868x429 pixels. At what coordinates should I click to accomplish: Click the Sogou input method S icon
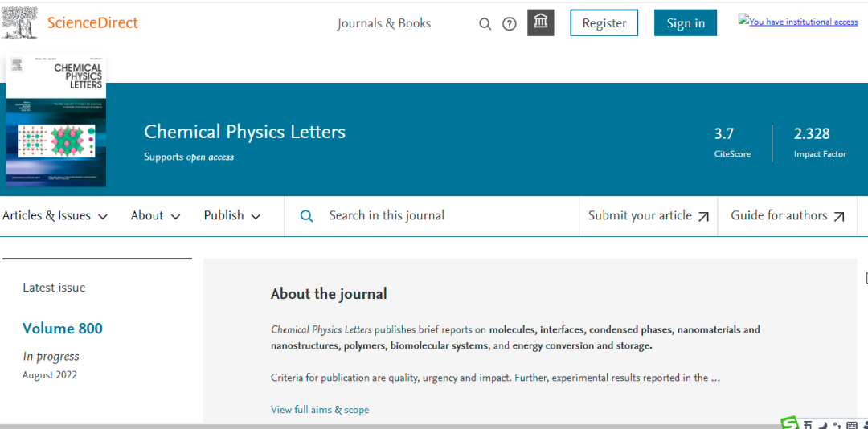789,423
